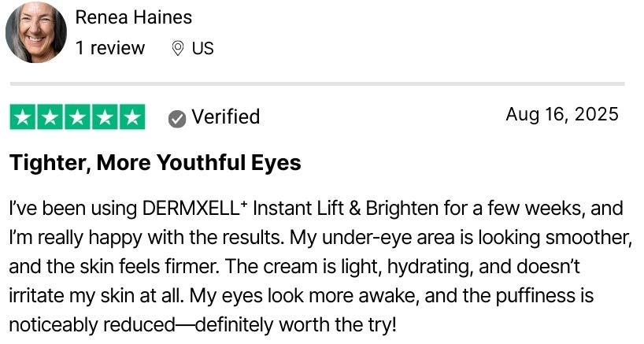Open the "Tighter, More Youthful Eyes" review title

(x=155, y=163)
